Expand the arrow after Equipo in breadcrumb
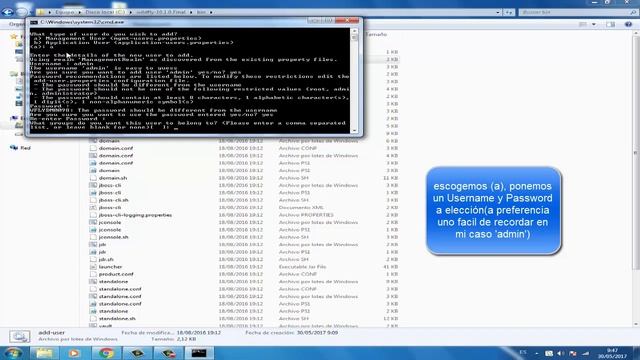The image size is (640, 360). click(x=80, y=12)
